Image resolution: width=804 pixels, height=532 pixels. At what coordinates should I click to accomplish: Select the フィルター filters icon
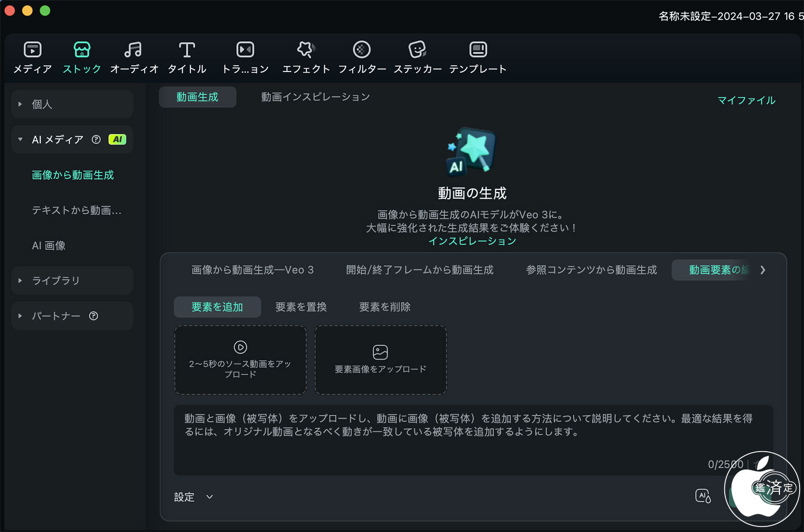coord(362,50)
